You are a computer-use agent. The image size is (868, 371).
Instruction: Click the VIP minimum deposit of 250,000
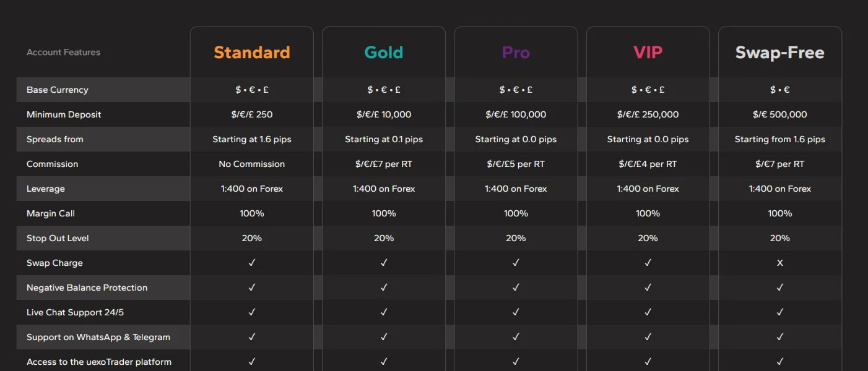pos(648,114)
